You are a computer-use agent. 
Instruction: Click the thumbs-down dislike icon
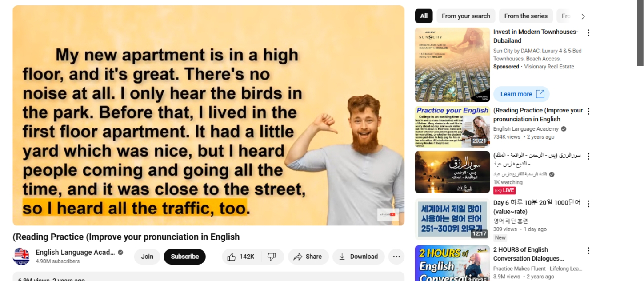click(x=272, y=257)
